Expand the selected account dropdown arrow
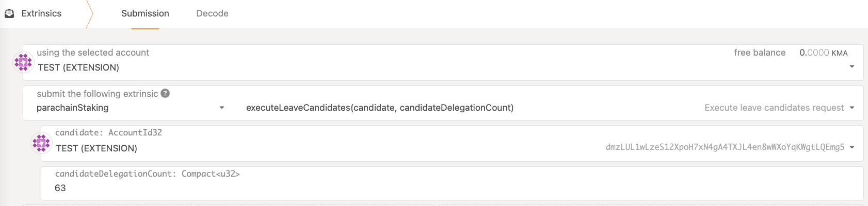The width and height of the screenshot is (868, 206). pyautogui.click(x=852, y=66)
